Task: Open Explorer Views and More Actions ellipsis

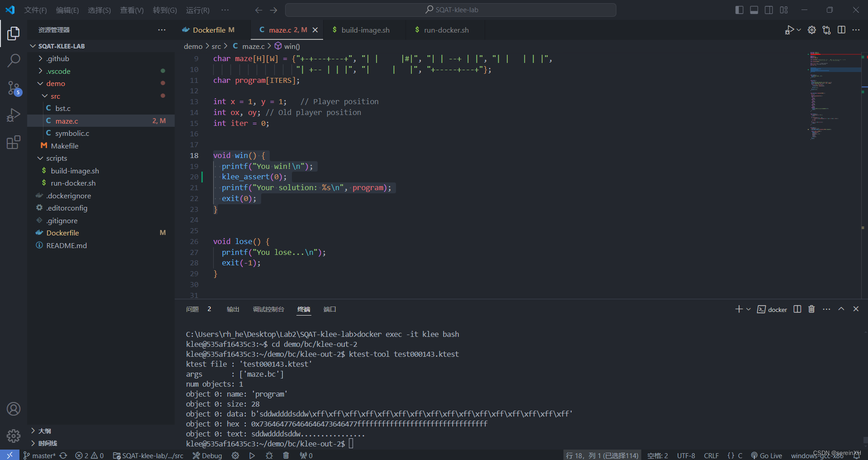Action: (x=162, y=30)
